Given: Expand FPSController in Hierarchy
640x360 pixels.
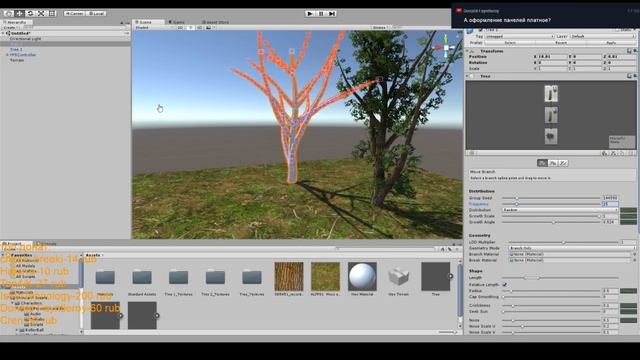Looking at the screenshot, I should coord(7,55).
